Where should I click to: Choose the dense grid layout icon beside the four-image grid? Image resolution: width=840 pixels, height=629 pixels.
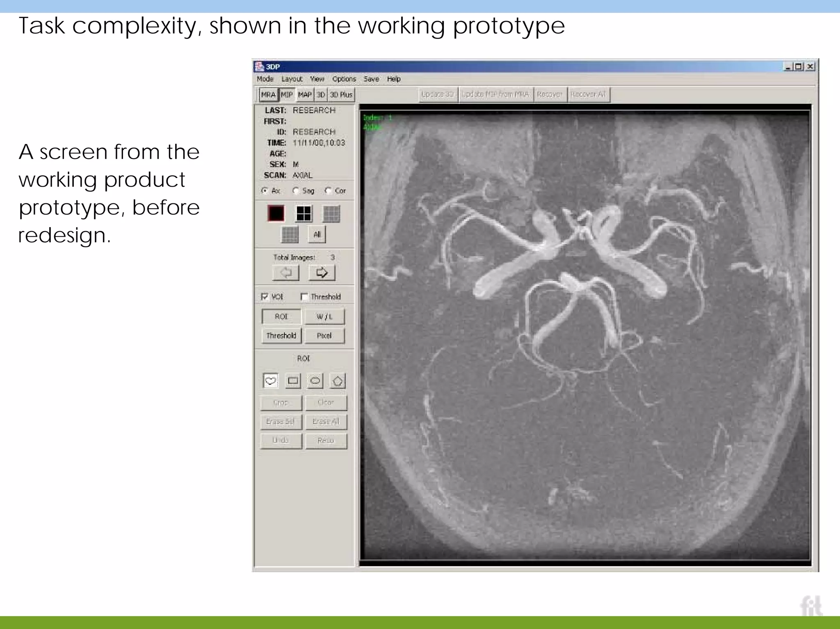[x=331, y=213]
